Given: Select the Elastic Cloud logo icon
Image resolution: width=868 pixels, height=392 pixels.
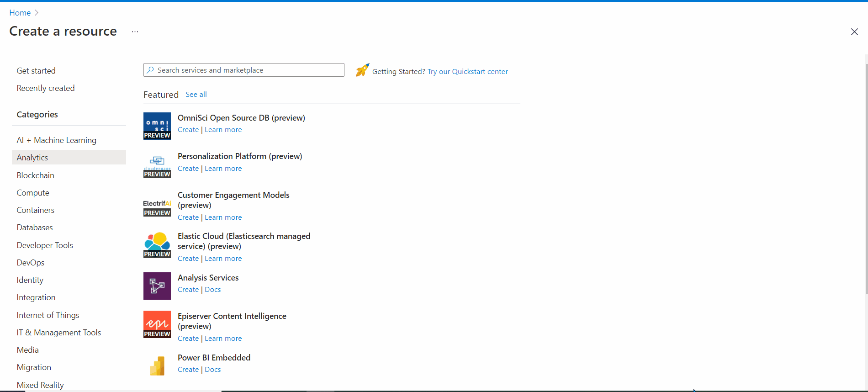Looking at the screenshot, I should point(157,245).
